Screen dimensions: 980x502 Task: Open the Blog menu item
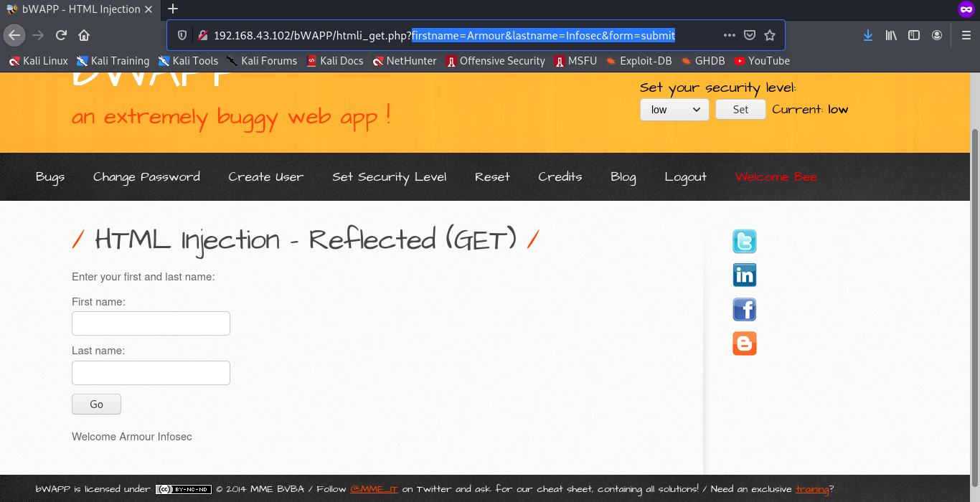pos(623,176)
